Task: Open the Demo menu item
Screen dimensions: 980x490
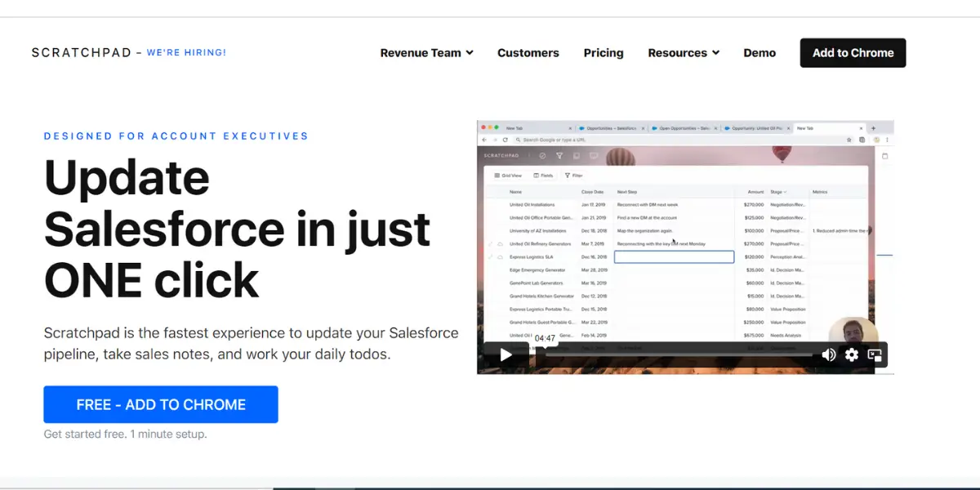Action: (759, 52)
